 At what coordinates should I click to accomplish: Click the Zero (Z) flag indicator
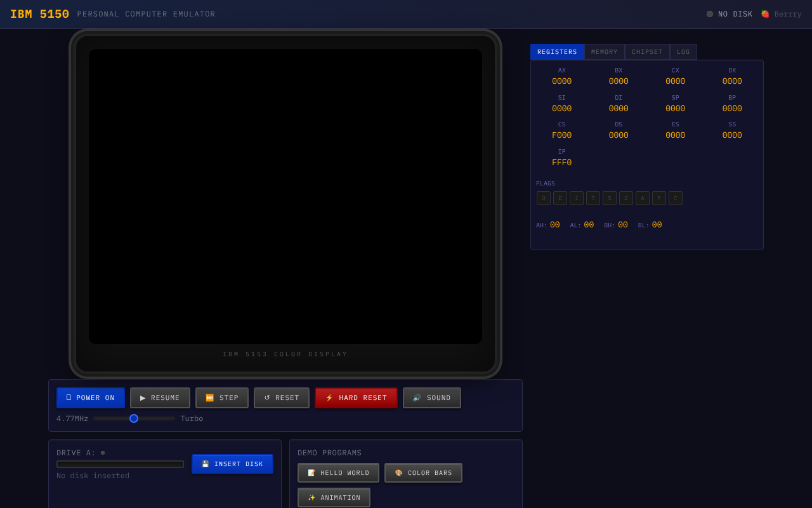pos(626,198)
